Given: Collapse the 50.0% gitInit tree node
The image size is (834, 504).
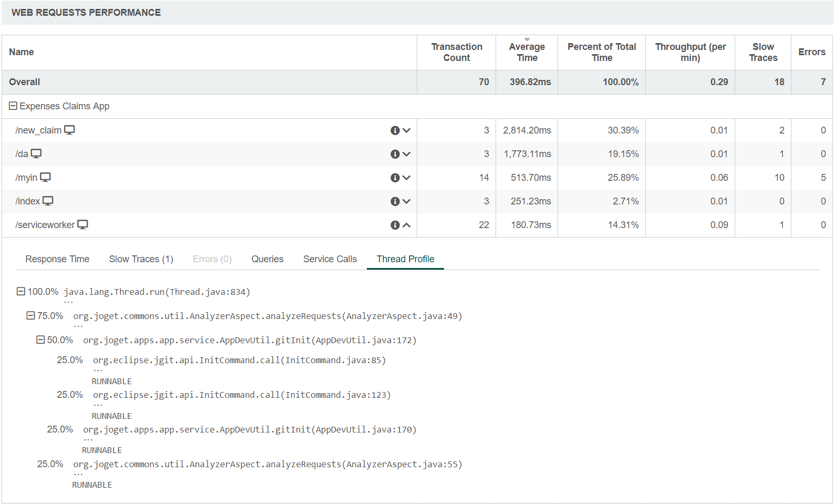Looking at the screenshot, I should pos(40,340).
